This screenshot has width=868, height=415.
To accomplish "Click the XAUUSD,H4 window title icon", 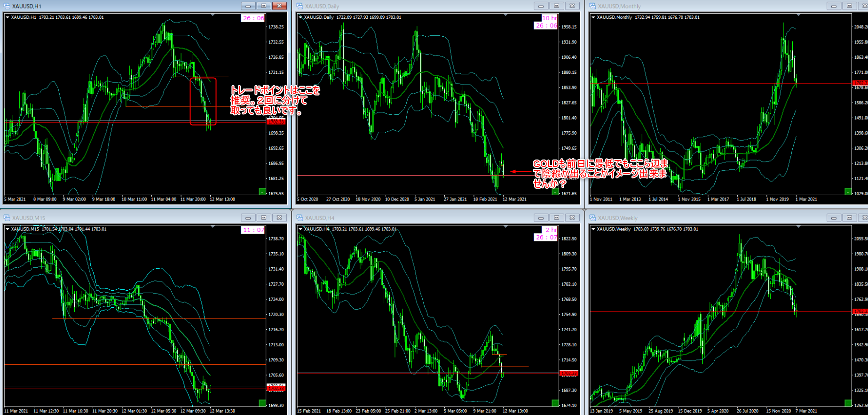I will click(x=300, y=218).
